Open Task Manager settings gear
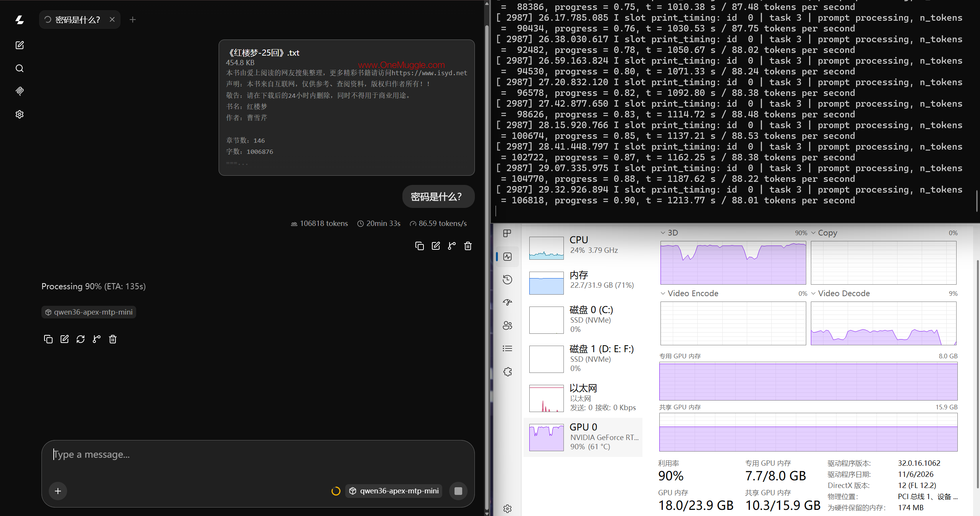The height and width of the screenshot is (516, 980). click(x=507, y=509)
